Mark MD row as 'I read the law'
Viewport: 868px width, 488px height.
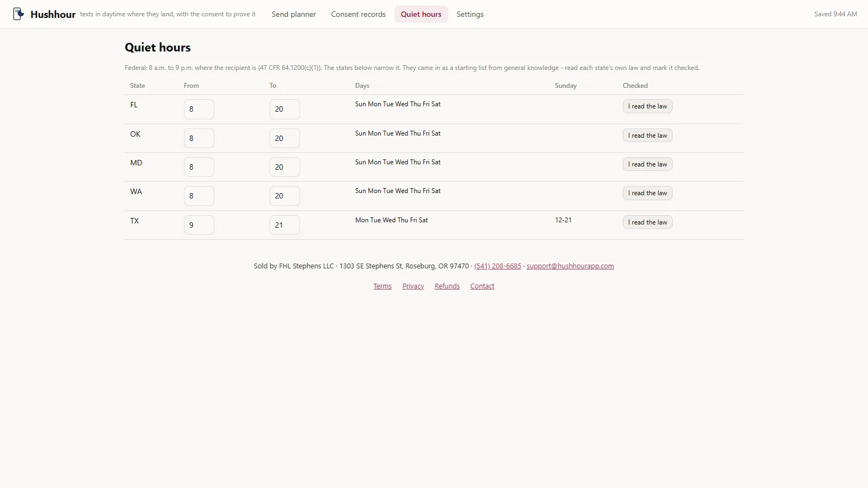point(647,164)
